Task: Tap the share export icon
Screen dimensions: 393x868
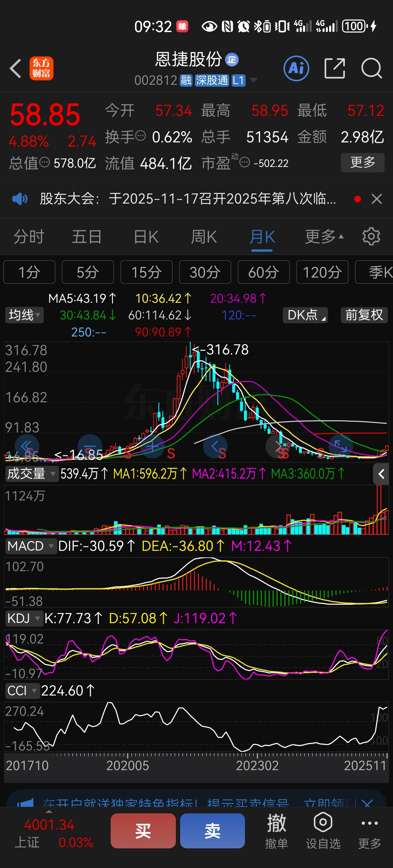Action: pyautogui.click(x=334, y=68)
